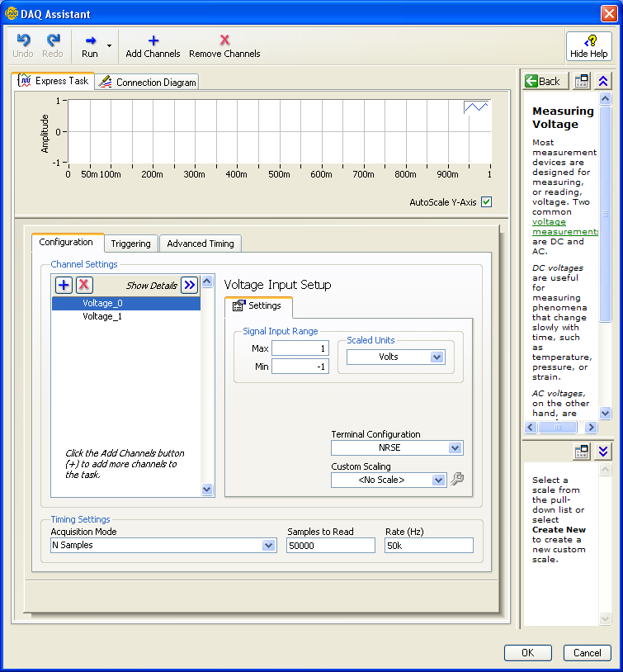
Task: Select the Configuration tab
Action: pos(66,242)
